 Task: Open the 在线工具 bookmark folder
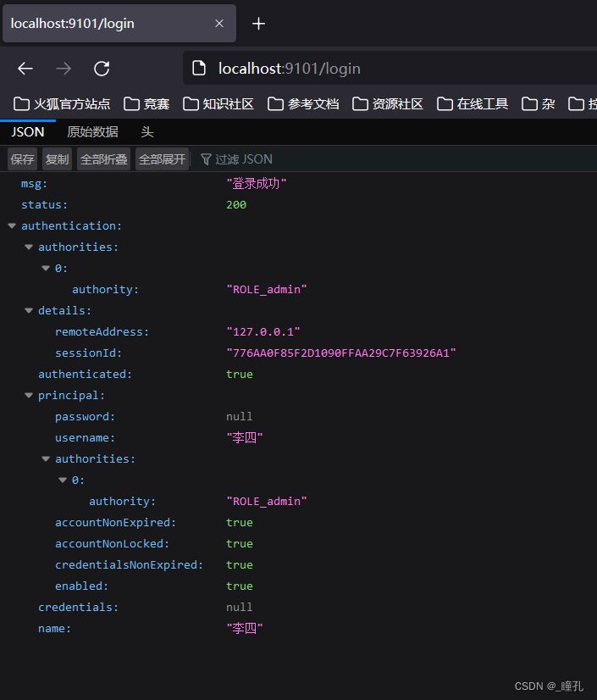coord(473,104)
